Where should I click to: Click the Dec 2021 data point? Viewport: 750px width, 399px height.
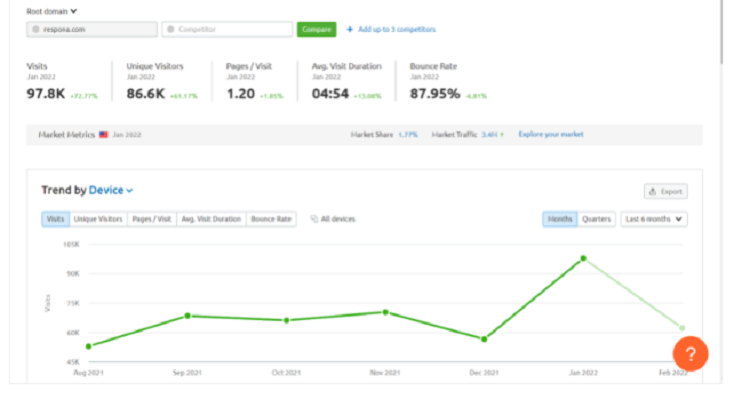click(485, 339)
